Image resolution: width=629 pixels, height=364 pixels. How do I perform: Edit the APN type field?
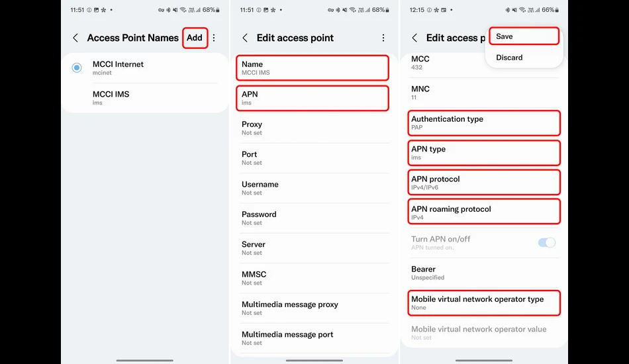[x=484, y=153]
